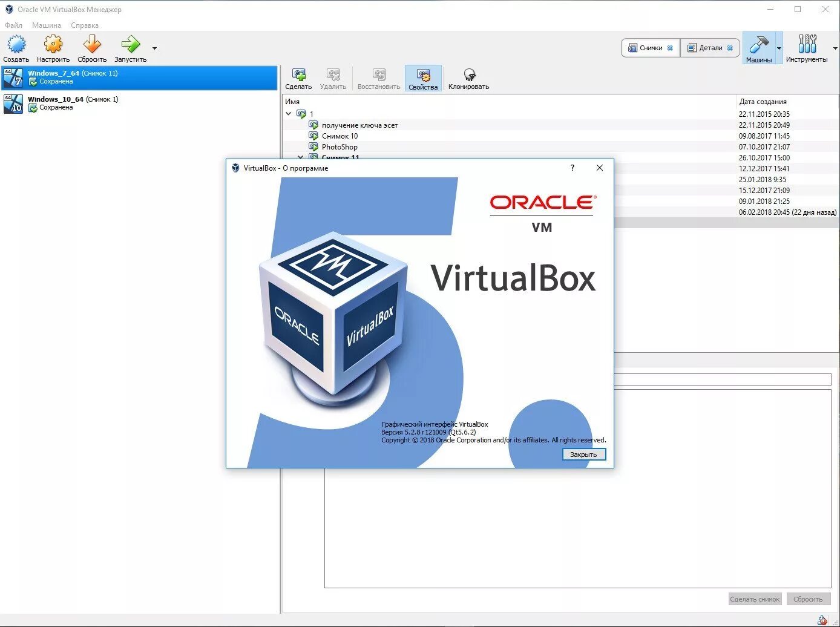This screenshot has width=840, height=627.
Task: Sort by Дата создания column header
Action: (x=787, y=102)
